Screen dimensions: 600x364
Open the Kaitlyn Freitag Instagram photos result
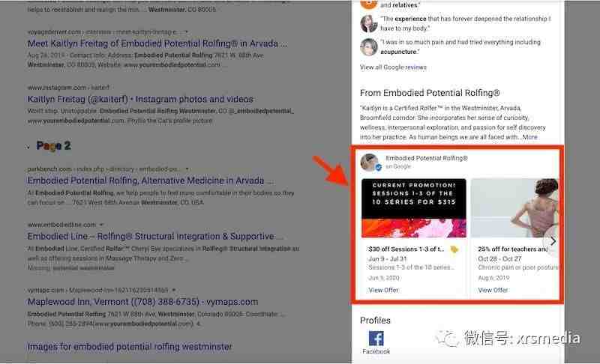[x=140, y=100]
